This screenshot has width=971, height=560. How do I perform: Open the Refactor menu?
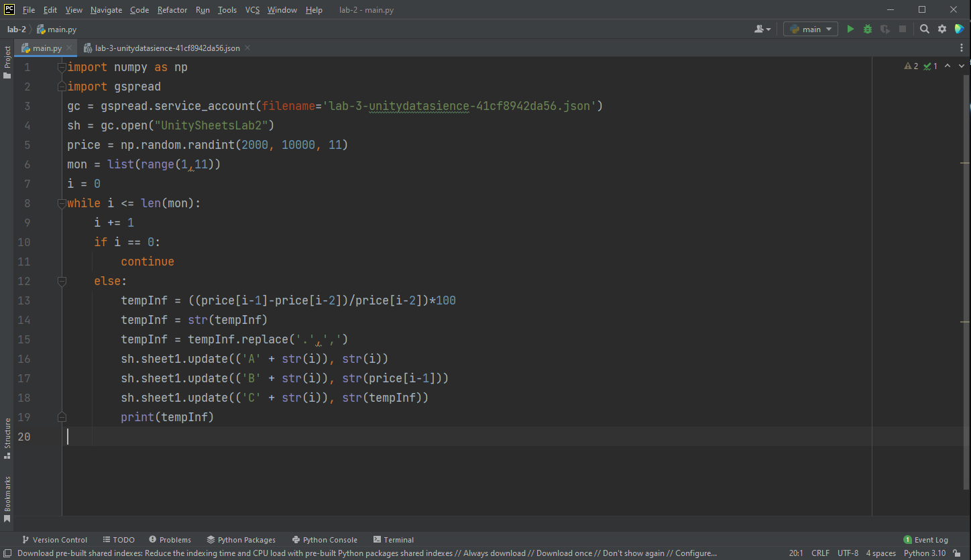(x=172, y=9)
